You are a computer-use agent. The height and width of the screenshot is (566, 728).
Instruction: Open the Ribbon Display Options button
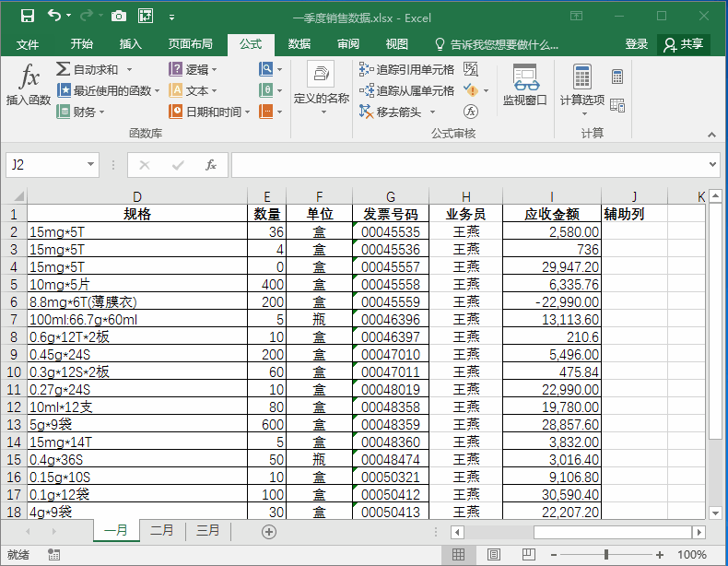tap(576, 17)
